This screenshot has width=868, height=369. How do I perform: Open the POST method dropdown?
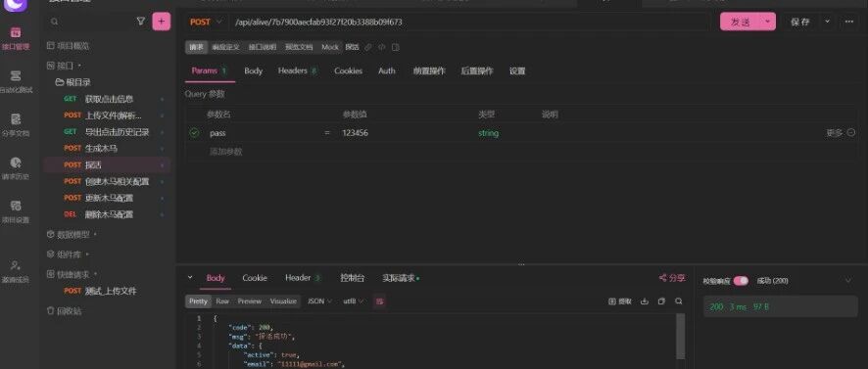tap(206, 23)
